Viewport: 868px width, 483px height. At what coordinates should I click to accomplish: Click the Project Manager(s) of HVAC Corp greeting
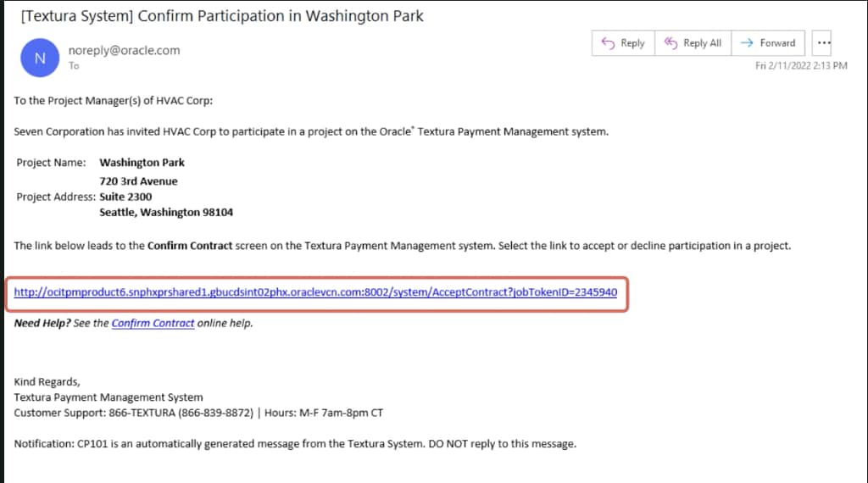click(114, 100)
